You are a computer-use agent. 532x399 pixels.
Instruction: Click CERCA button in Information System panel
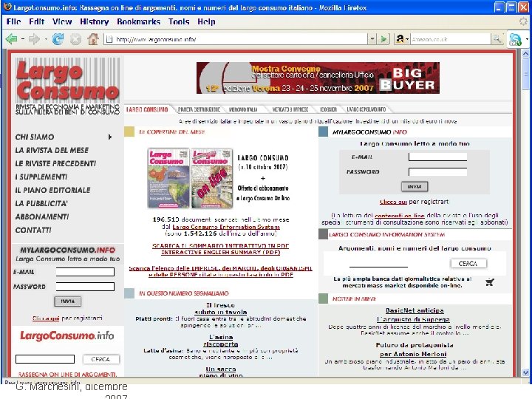(468, 263)
